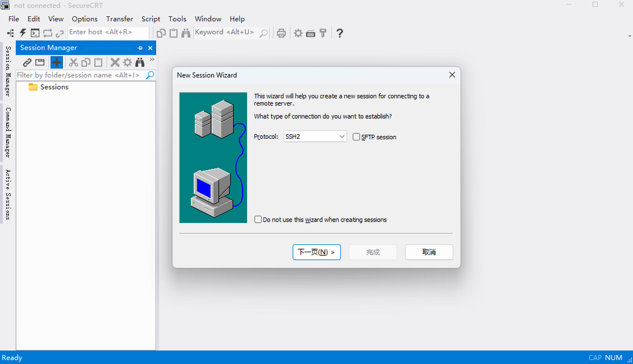
Task: Click the NUM indicator in status bar
Action: tap(614, 358)
